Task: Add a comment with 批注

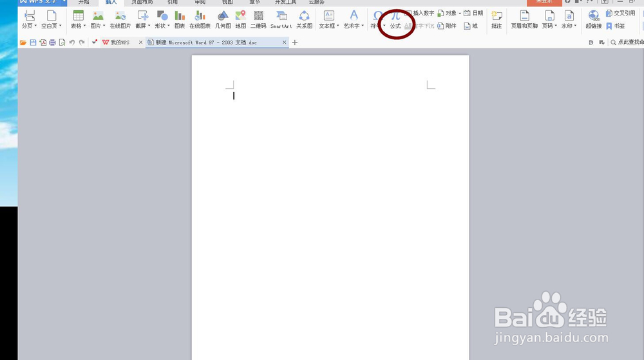Action: click(x=497, y=20)
